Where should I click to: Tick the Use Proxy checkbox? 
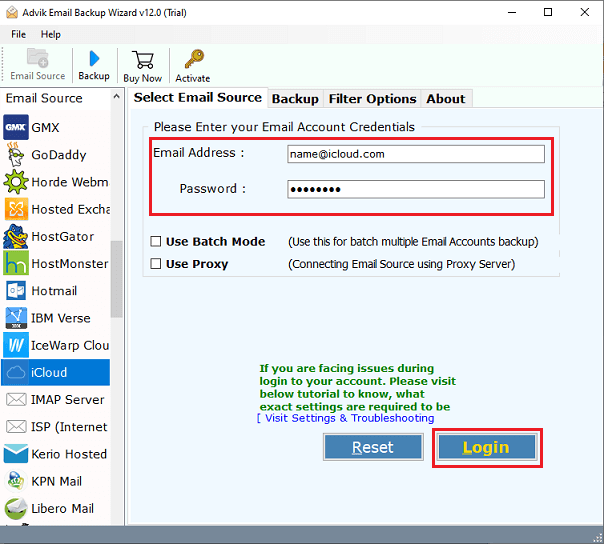click(x=155, y=264)
